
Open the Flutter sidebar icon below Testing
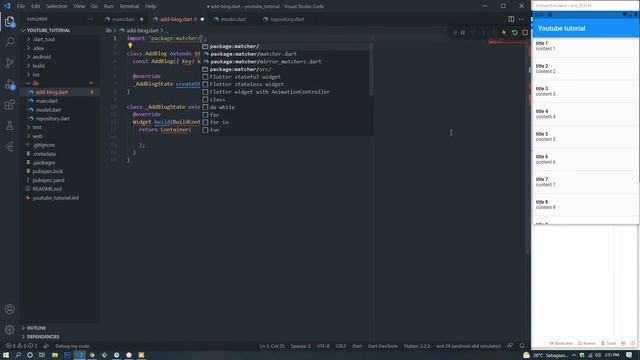point(10,147)
